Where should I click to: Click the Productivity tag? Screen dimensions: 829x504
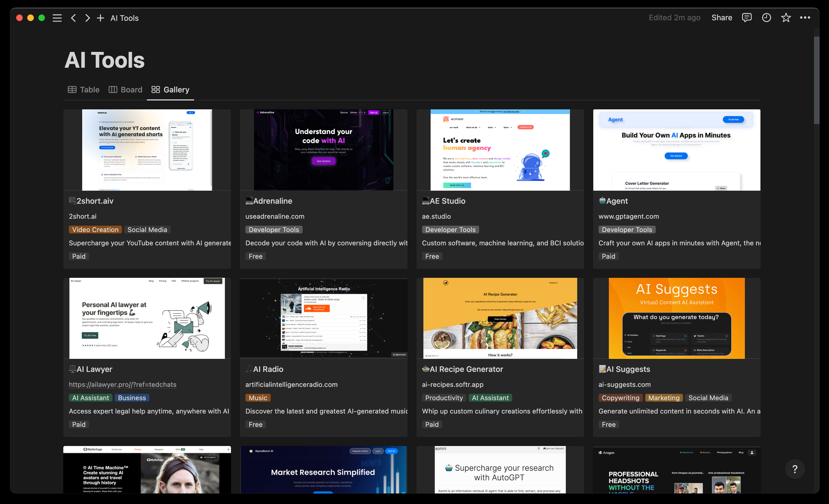[x=444, y=398]
